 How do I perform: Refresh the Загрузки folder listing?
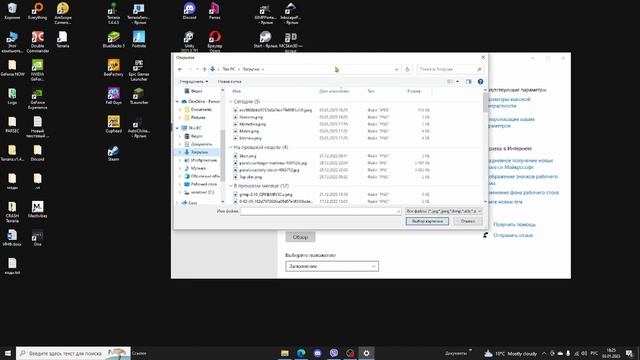(x=407, y=69)
